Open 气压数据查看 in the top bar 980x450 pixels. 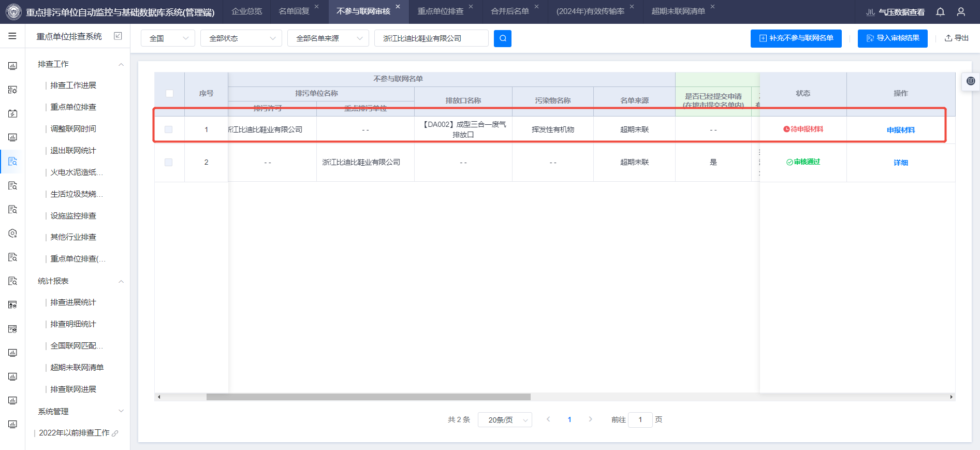pos(896,12)
